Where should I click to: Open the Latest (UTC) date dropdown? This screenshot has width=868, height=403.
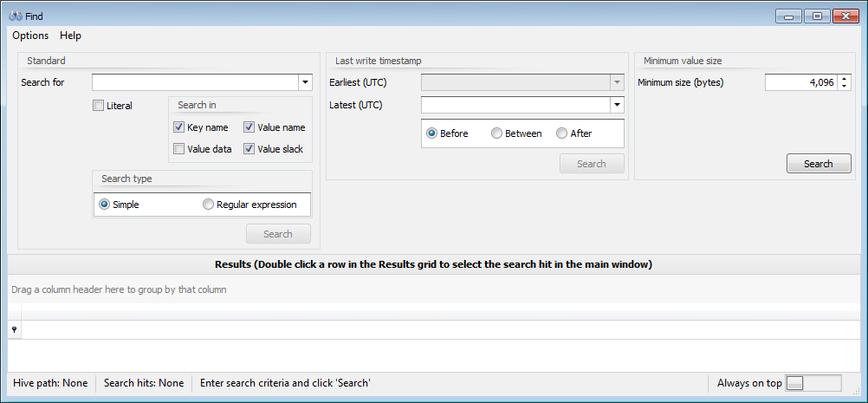617,106
